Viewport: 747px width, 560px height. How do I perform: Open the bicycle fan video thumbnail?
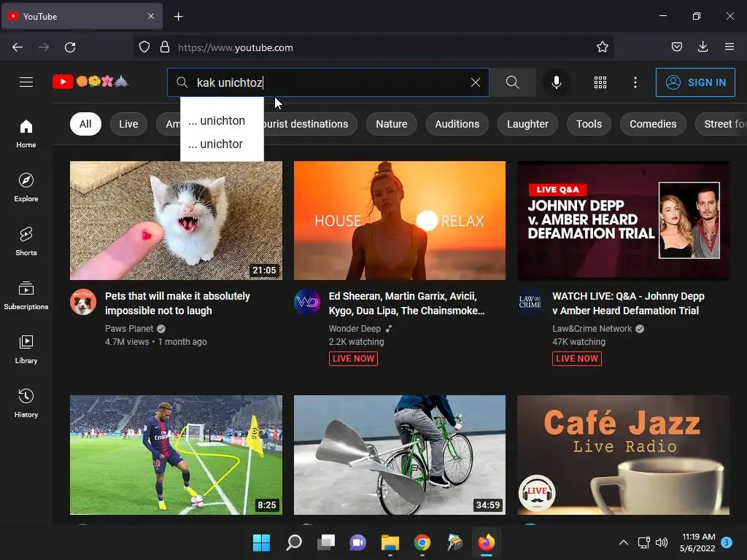tap(400, 455)
